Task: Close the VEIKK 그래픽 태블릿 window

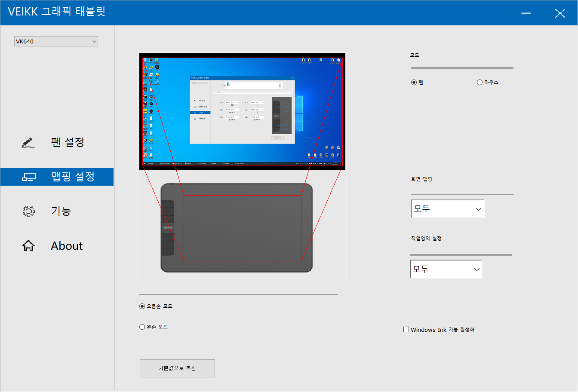Action: [x=560, y=13]
